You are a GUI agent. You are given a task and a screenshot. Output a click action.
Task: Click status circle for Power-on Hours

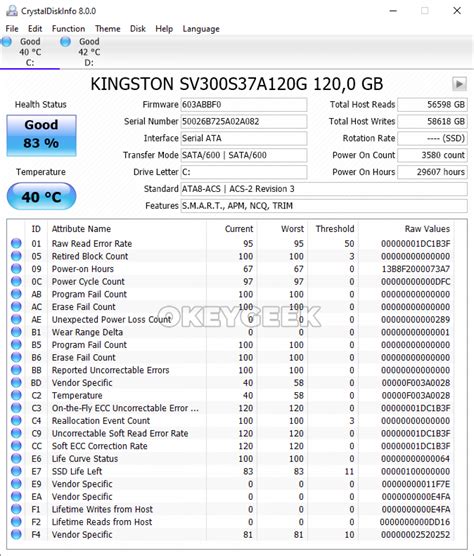16,269
